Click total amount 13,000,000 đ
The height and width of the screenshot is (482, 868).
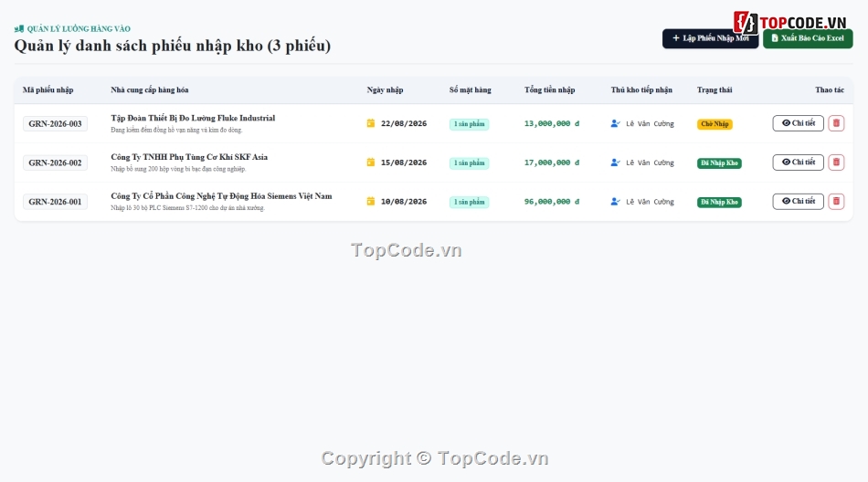pos(551,123)
